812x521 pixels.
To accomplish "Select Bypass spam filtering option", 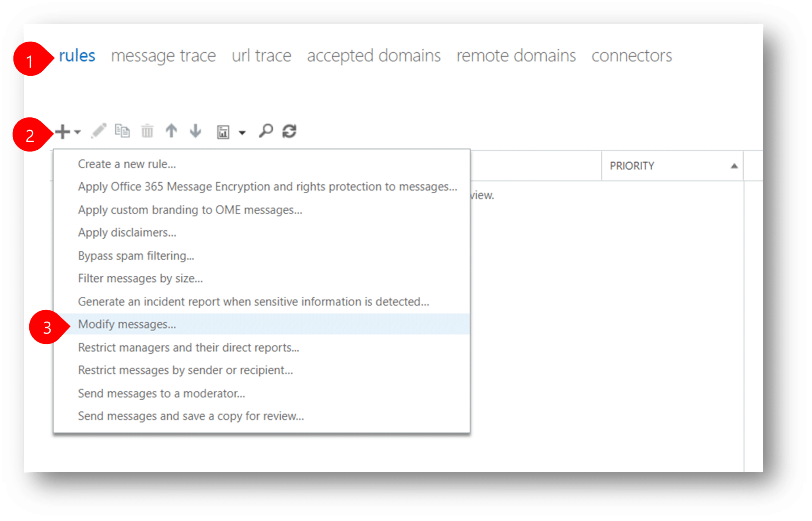I will tap(136, 256).
